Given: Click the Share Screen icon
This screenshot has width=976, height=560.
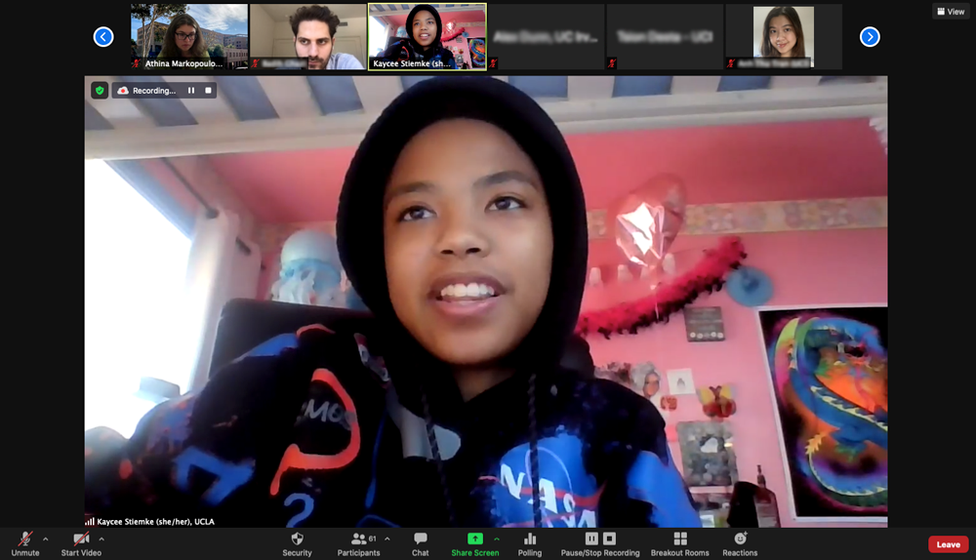Looking at the screenshot, I should [x=474, y=539].
